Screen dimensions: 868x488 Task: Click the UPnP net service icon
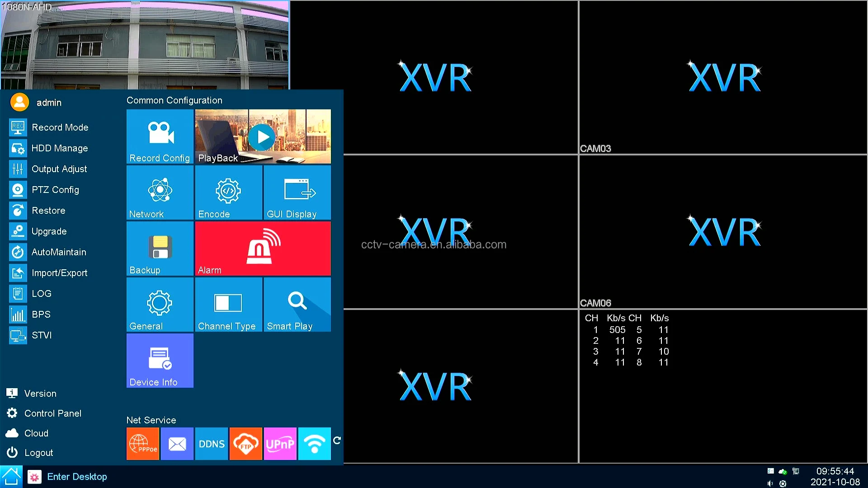(x=280, y=444)
